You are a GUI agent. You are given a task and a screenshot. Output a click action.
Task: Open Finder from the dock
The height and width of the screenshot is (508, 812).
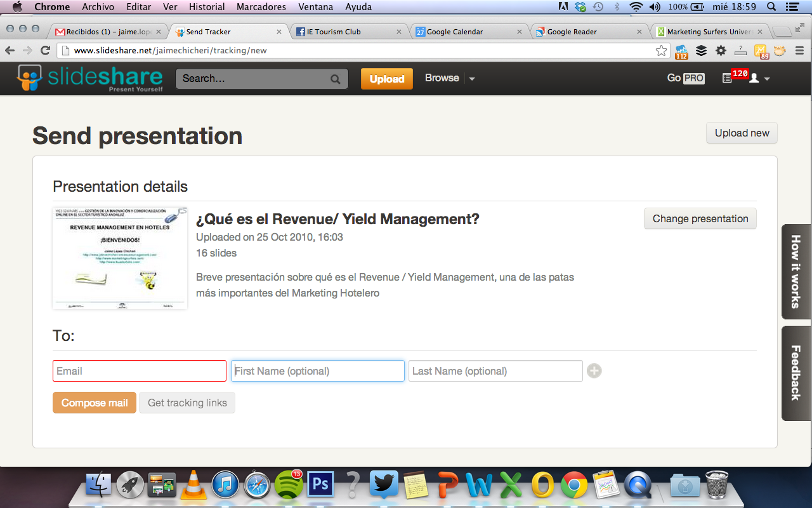point(98,486)
